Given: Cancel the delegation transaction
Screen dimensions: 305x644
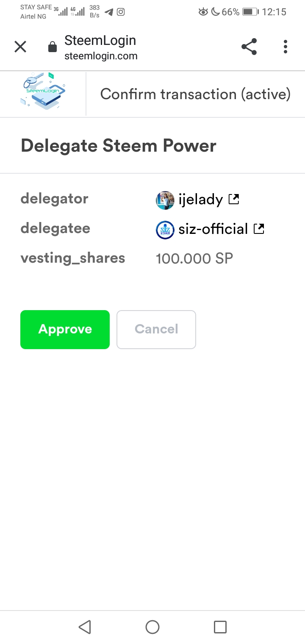Looking at the screenshot, I should [x=156, y=330].
